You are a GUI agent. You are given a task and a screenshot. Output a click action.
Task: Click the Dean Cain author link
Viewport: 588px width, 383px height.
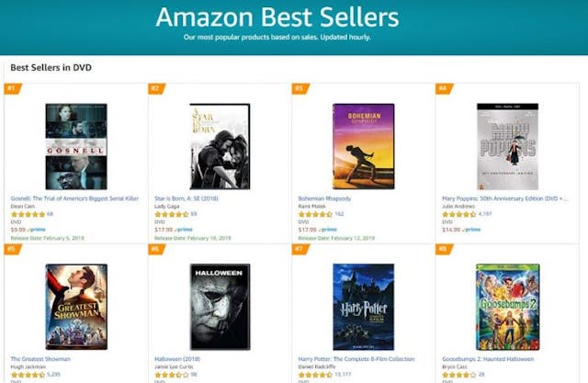(x=21, y=206)
